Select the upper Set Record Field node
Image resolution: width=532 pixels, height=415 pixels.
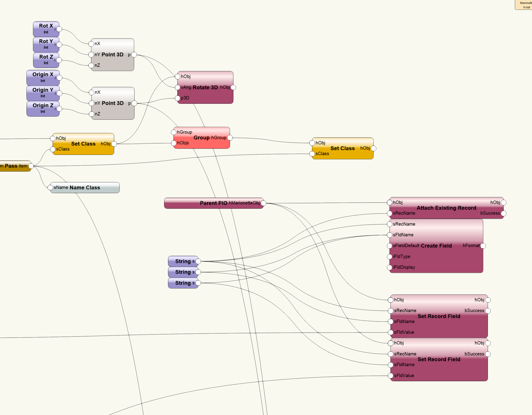[x=439, y=316]
